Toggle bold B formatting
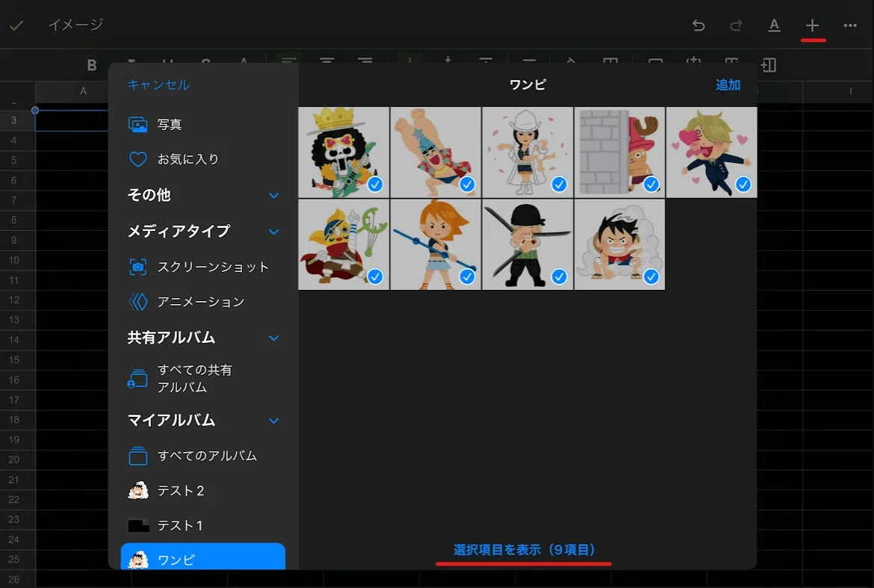The height and width of the screenshot is (588, 874). pos(92,65)
